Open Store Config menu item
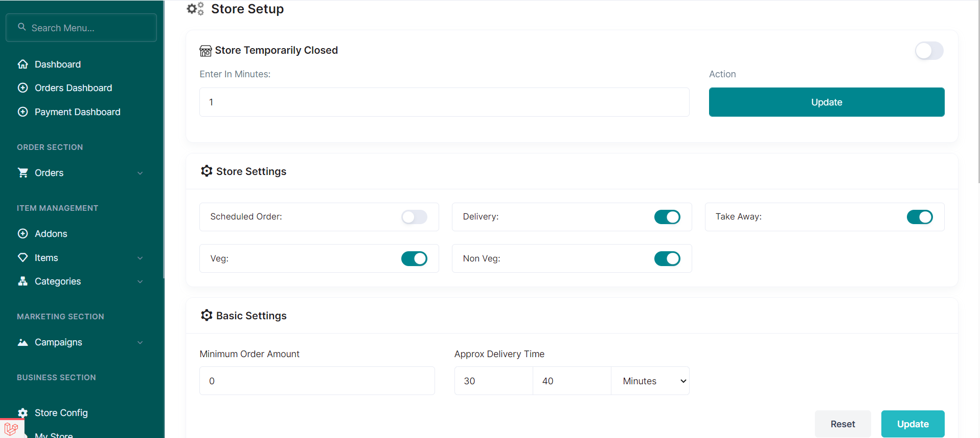This screenshot has height=438, width=980. click(61, 413)
